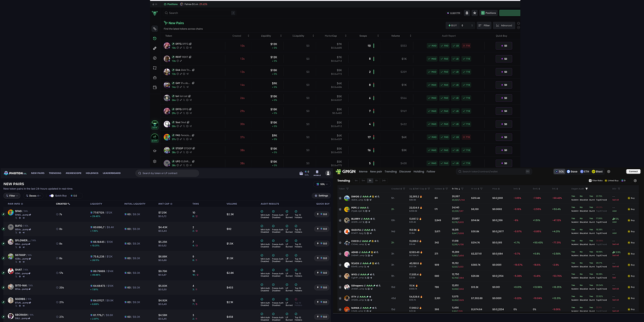Click the bull logo in the top panel
The height and width of the screenshot is (322, 644).
click(155, 13)
